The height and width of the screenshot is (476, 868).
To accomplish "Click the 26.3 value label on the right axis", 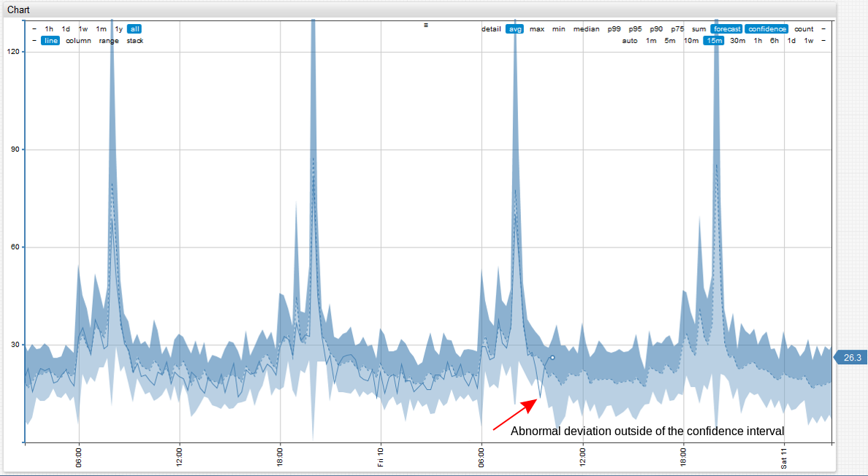I will click(851, 358).
